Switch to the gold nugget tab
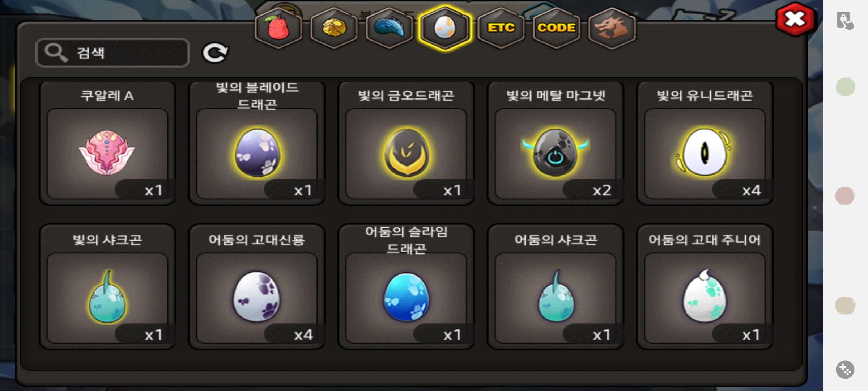 (x=334, y=28)
